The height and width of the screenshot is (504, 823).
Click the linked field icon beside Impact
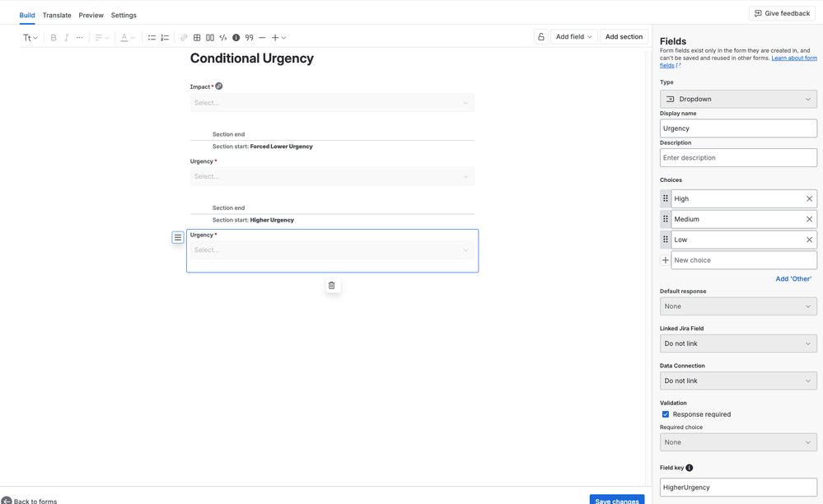click(219, 86)
